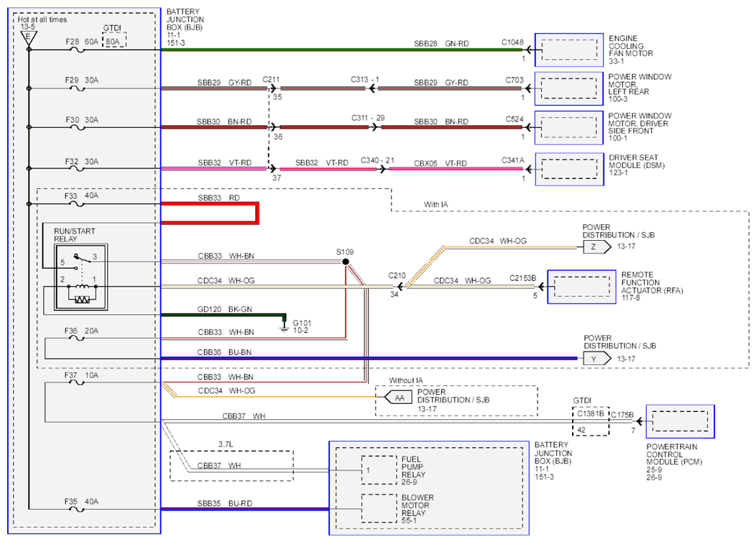Click the F35 40A fuse symbol

77,509
